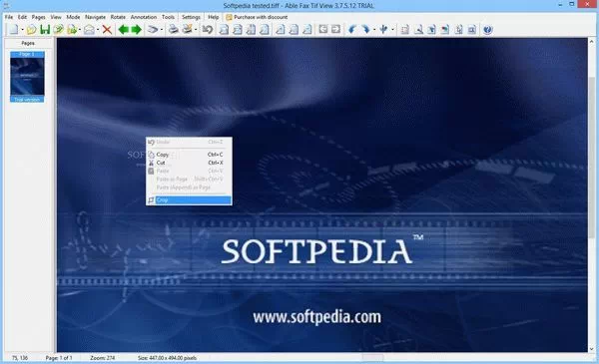599x364 pixels.
Task: Click the vertical scrollbar down arrow
Action: point(591,349)
